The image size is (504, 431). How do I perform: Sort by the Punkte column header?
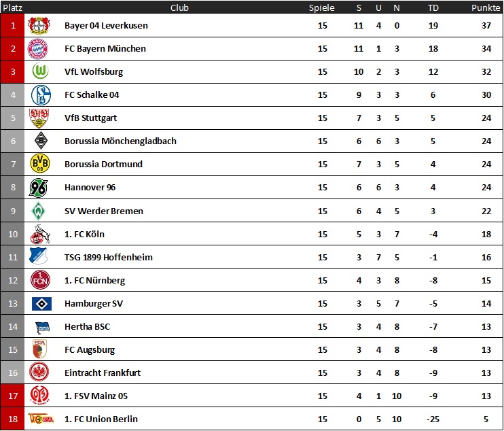coord(486,7)
